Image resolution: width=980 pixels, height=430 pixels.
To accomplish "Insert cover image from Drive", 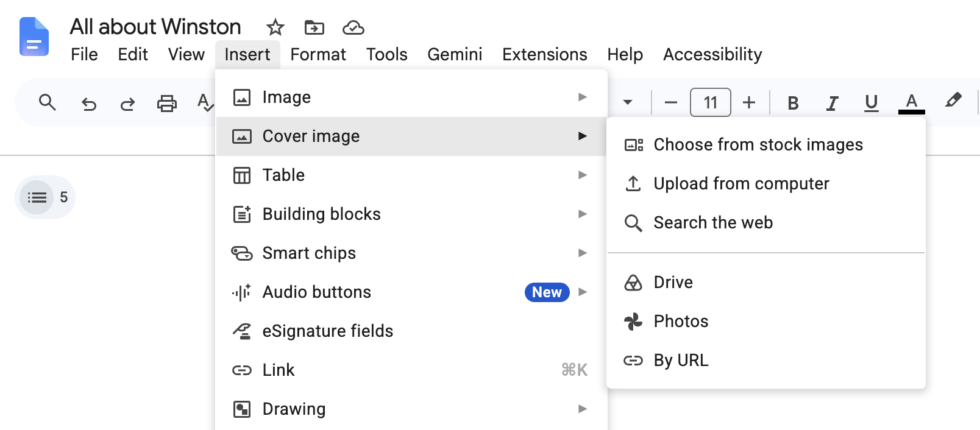I will pos(766,283).
